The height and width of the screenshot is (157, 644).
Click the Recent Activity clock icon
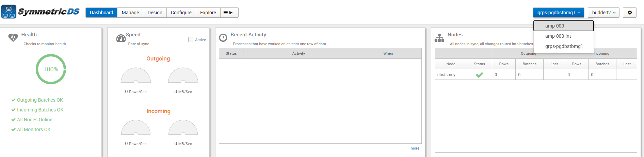(x=223, y=38)
